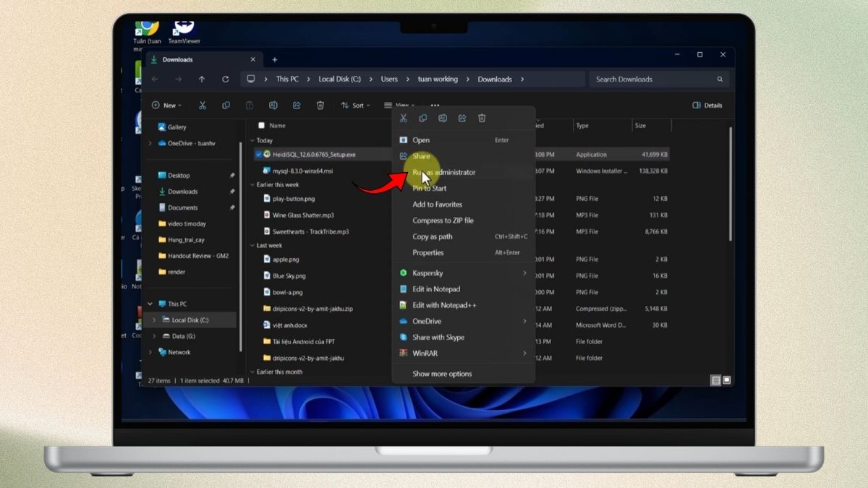Unpin Desktop using its pin icon

[x=232, y=176]
